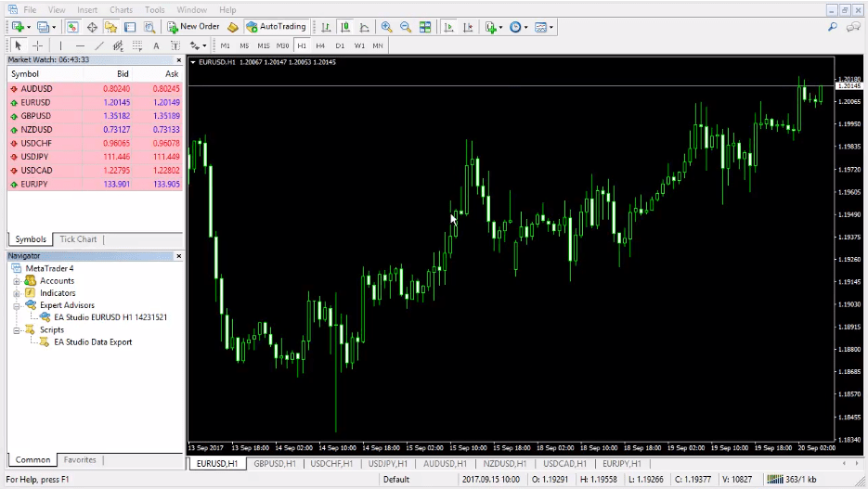Toggle Chart Shift
Image resolution: width=868 pixels, height=489 pixels.
468,27
